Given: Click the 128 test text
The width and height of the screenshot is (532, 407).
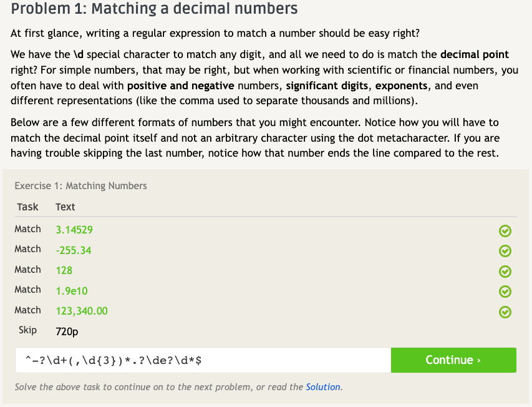Looking at the screenshot, I should click(64, 270).
